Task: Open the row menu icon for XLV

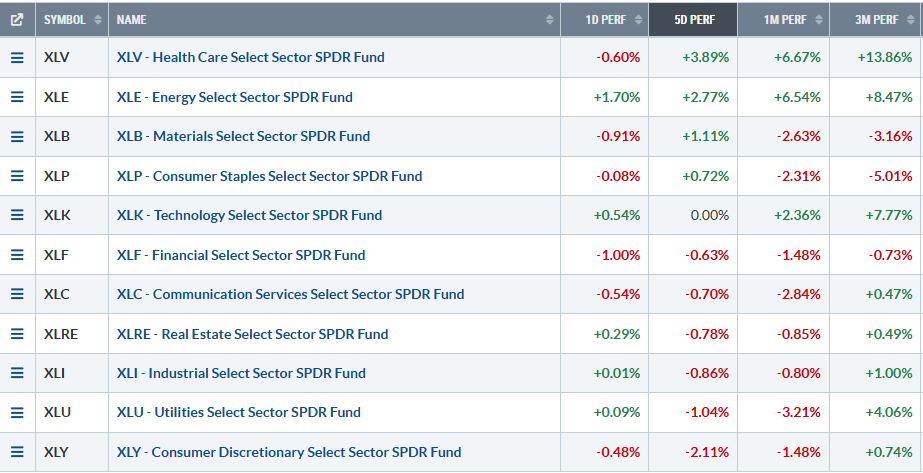Action: [17, 58]
